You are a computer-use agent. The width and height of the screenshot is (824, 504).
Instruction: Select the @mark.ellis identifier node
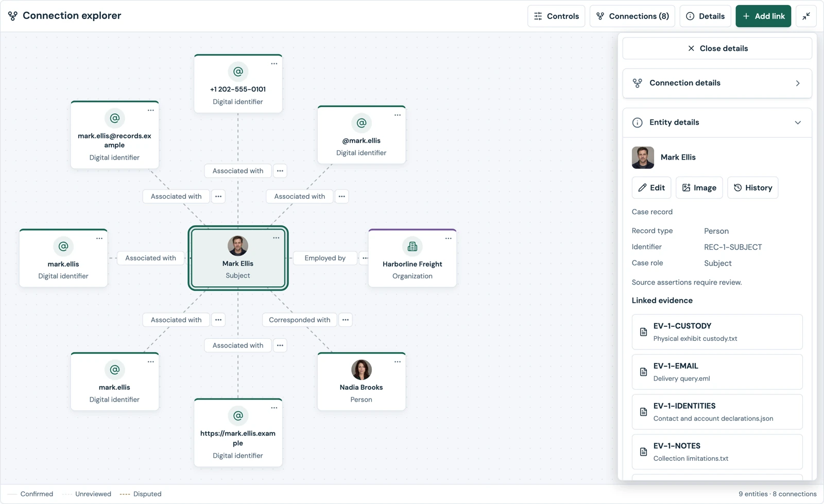pos(362,135)
